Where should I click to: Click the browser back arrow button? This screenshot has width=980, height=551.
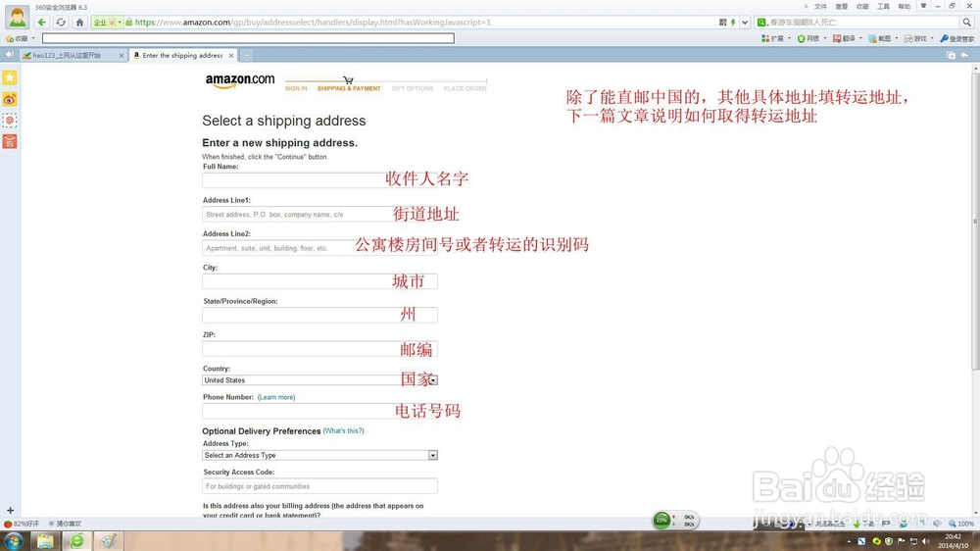coord(42,22)
